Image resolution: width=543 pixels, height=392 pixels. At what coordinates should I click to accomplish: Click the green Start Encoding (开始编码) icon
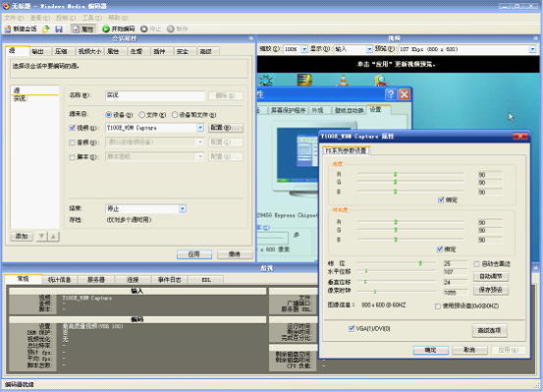point(106,29)
